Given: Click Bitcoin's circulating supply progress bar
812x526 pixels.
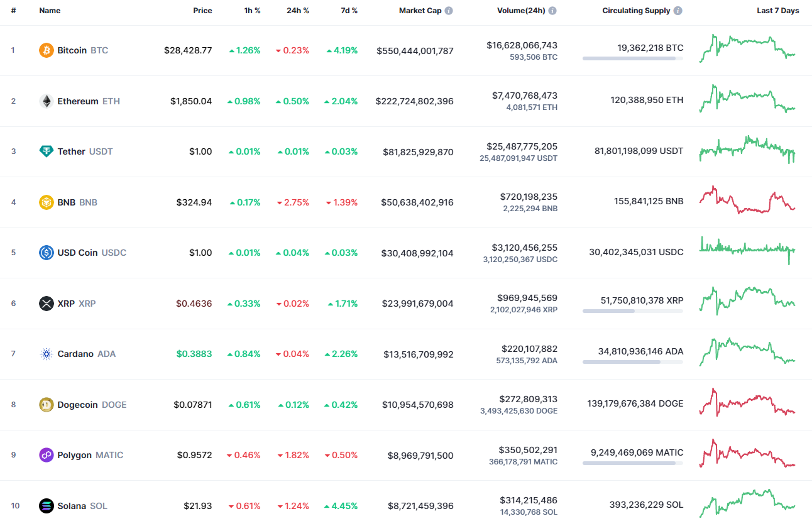Looking at the screenshot, I should (x=633, y=58).
